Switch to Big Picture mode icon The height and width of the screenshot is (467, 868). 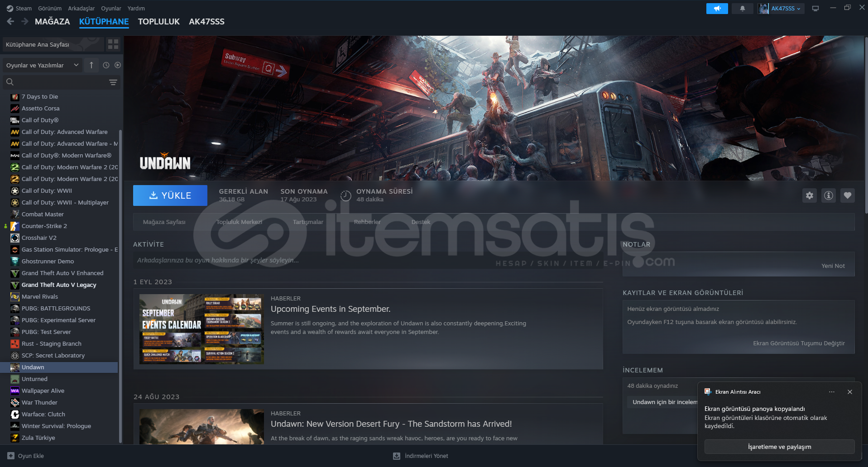coord(815,9)
